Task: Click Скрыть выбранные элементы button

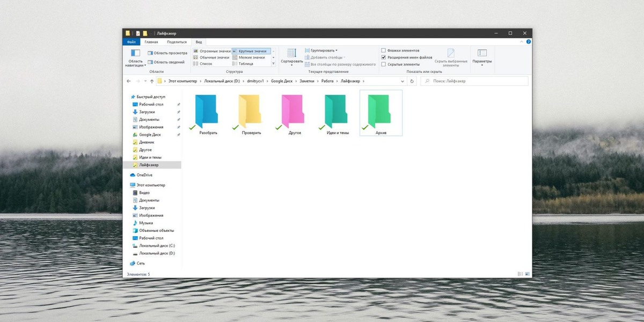Action: (451, 57)
